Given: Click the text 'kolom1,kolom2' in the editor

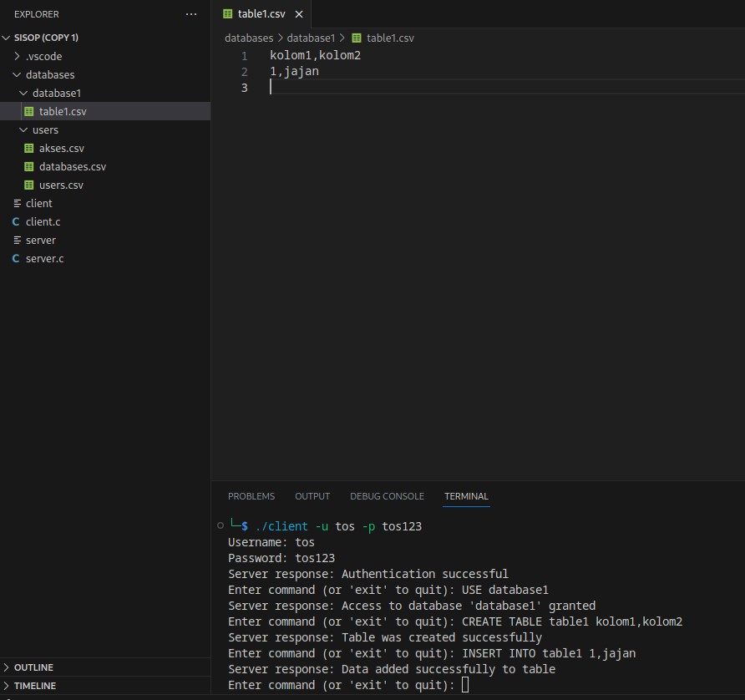Looking at the screenshot, I should (315, 56).
